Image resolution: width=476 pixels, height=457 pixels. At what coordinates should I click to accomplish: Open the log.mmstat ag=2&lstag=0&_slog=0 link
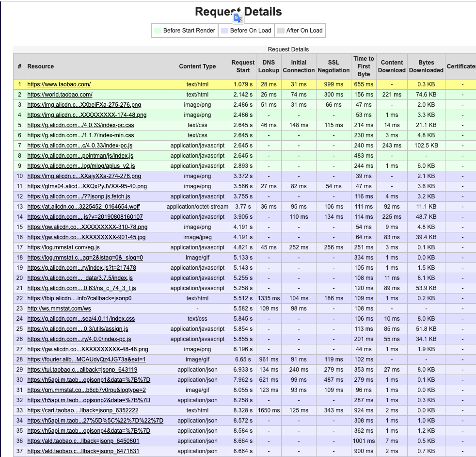pos(85,258)
